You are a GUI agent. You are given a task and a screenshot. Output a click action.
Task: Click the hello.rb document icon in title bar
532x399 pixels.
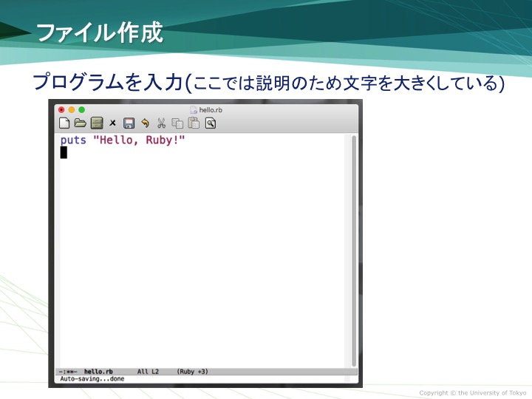194,110
